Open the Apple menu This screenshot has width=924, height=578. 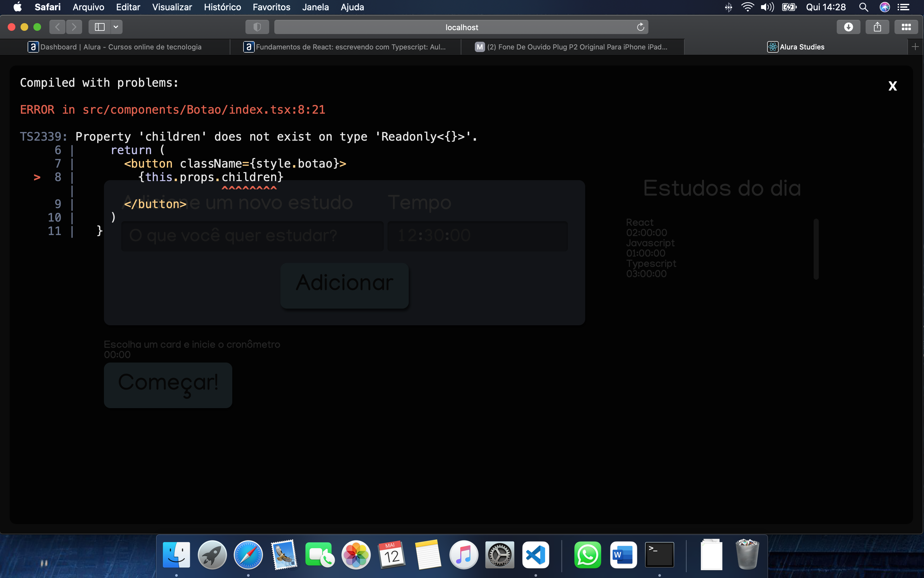pos(18,7)
